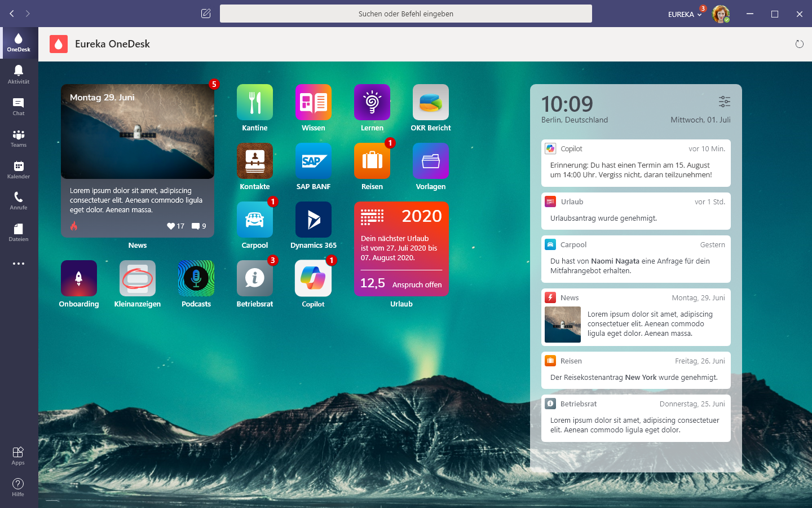Click the 'Mittwoch, 01. Juli' date text
Image resolution: width=812 pixels, height=508 pixels.
point(700,120)
